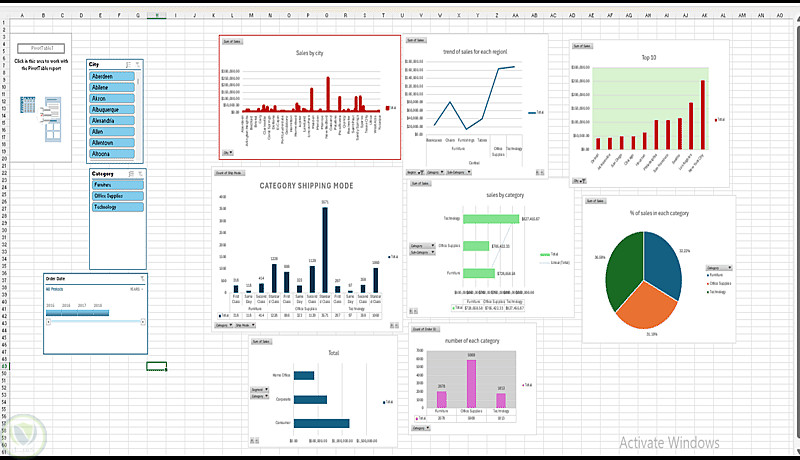Clear filter icon on Order Date timeline
The image size is (800, 460).
[142, 278]
